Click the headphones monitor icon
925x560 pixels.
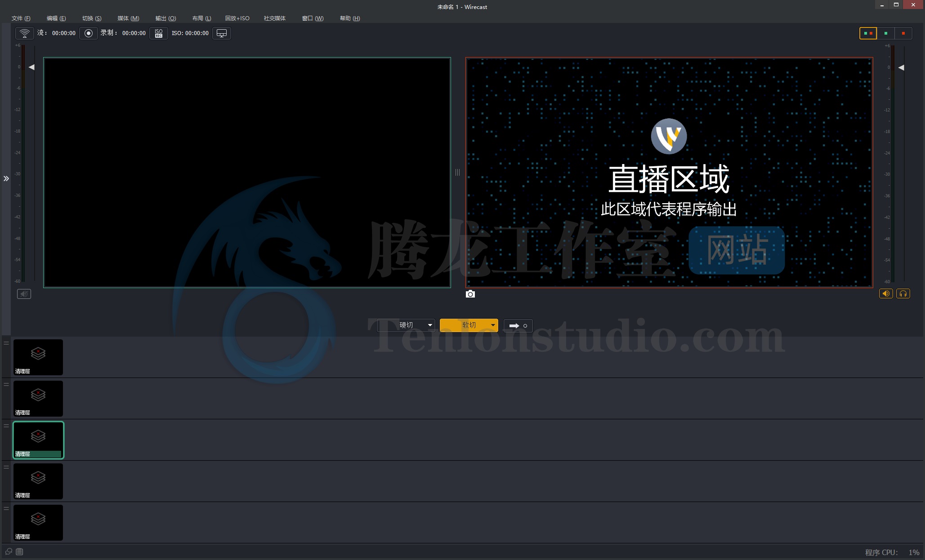903,294
